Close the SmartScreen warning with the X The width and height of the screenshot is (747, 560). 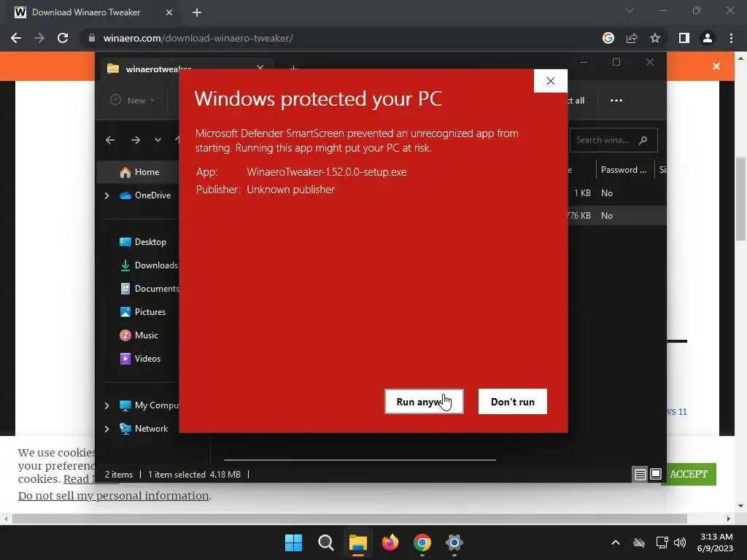point(551,81)
